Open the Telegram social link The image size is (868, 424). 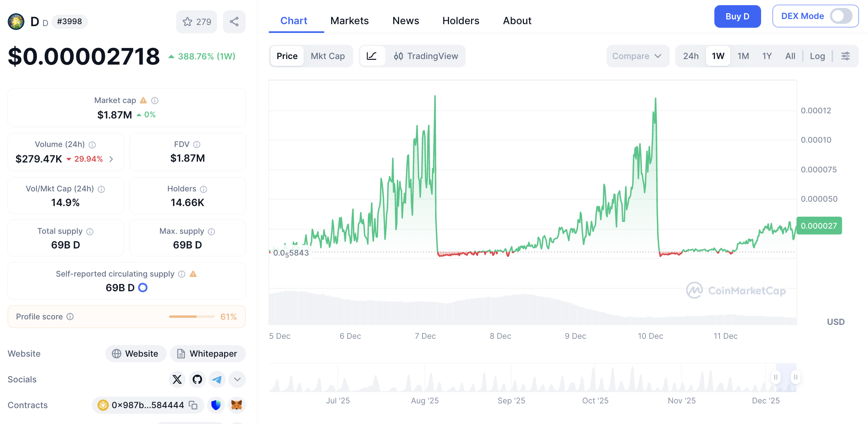click(x=217, y=380)
